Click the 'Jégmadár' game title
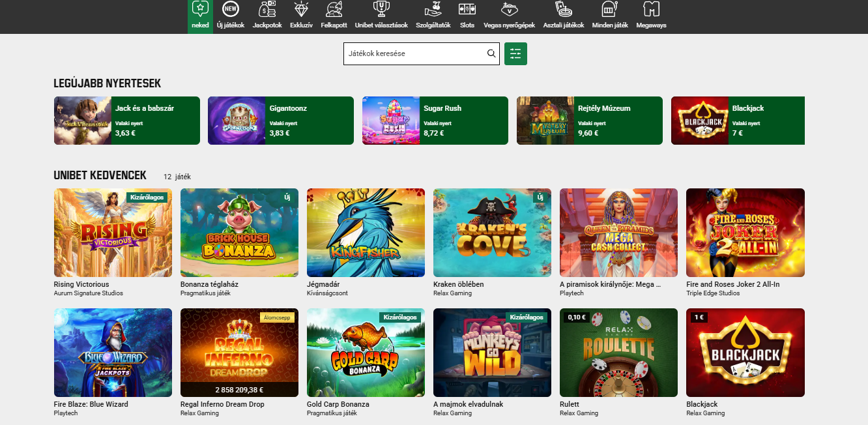This screenshot has width=868, height=425. tap(323, 284)
